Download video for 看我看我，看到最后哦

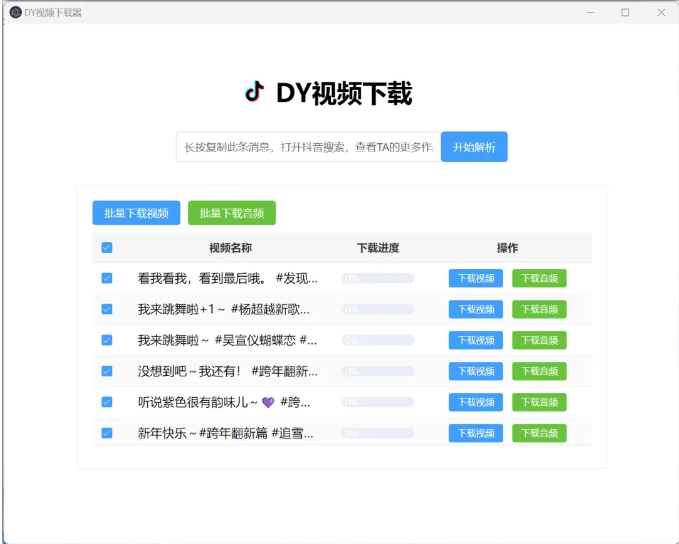coord(476,278)
